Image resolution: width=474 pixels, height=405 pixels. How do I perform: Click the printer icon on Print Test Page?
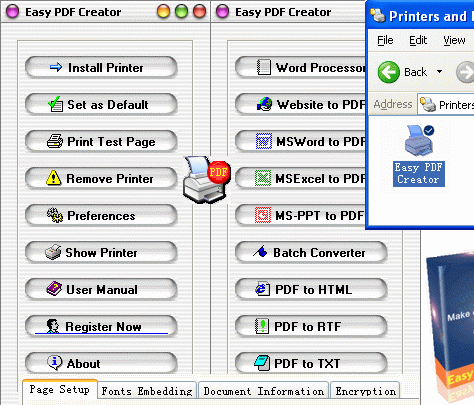(x=55, y=141)
